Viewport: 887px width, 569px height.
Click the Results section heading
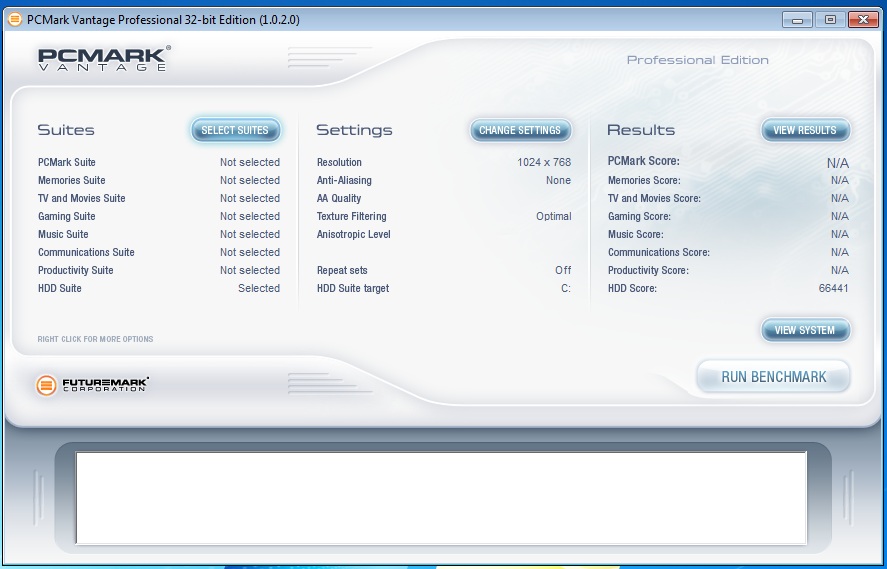coord(641,130)
